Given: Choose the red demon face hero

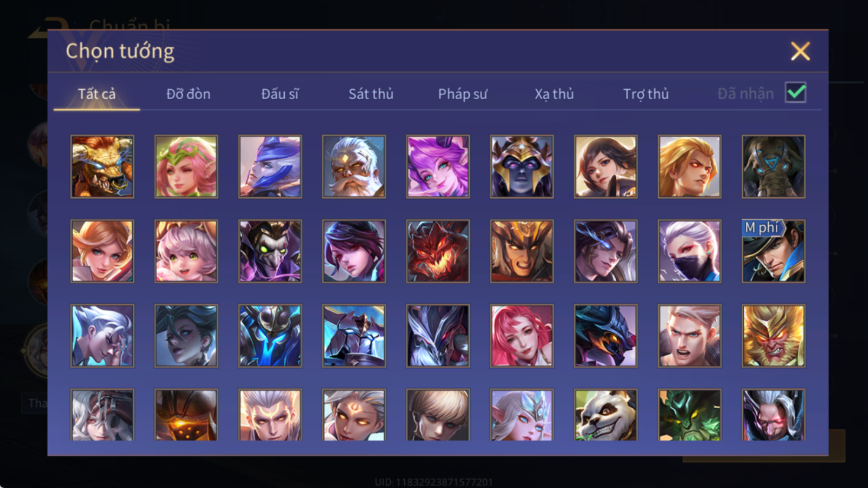Looking at the screenshot, I should click(437, 251).
